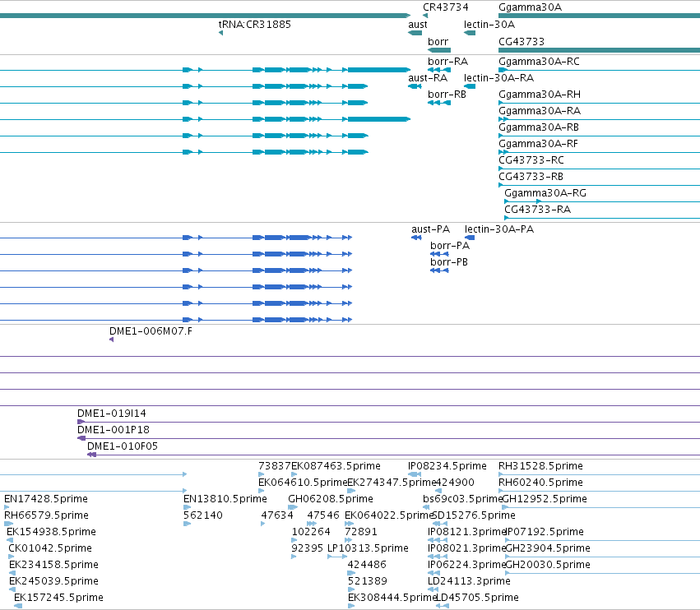The width and height of the screenshot is (700, 610).
Task: Click the EK234158.5prime EST label
Action: coord(53,565)
